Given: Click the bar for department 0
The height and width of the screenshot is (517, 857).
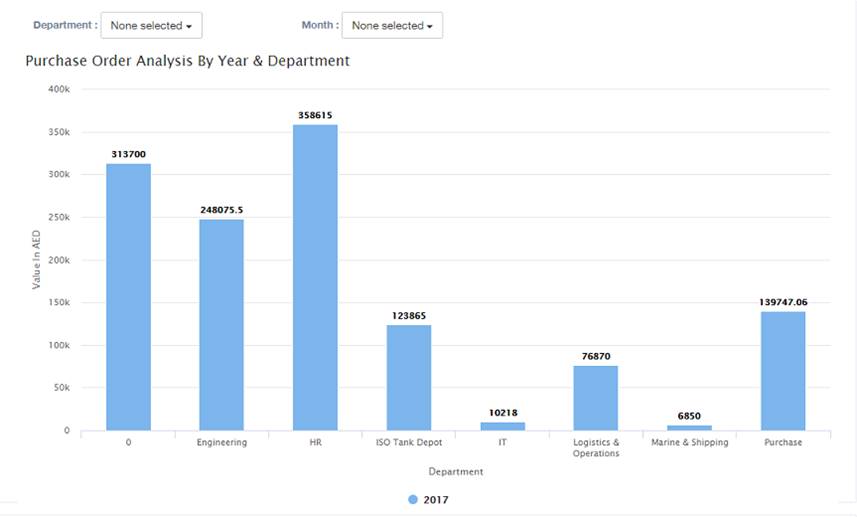Looking at the screenshot, I should (x=128, y=297).
